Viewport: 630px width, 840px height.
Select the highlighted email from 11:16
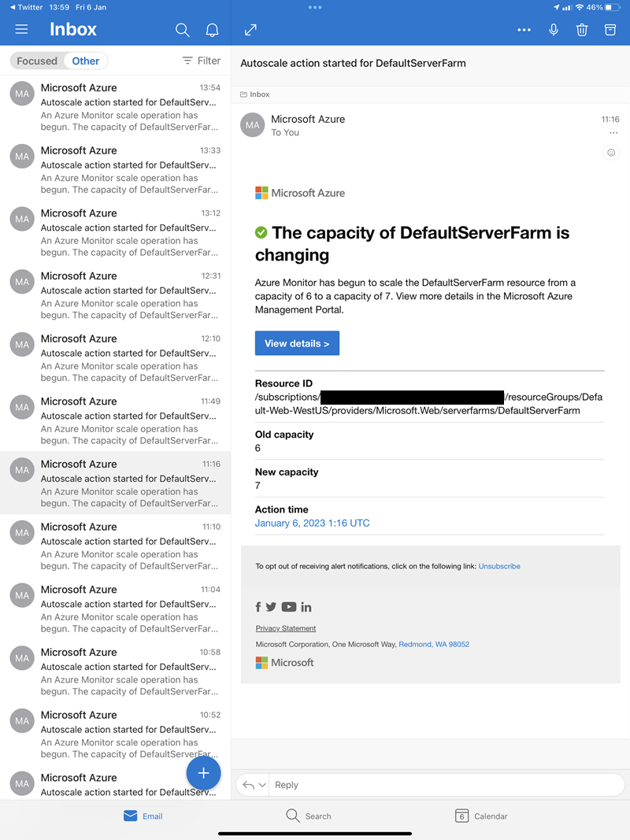point(115,483)
